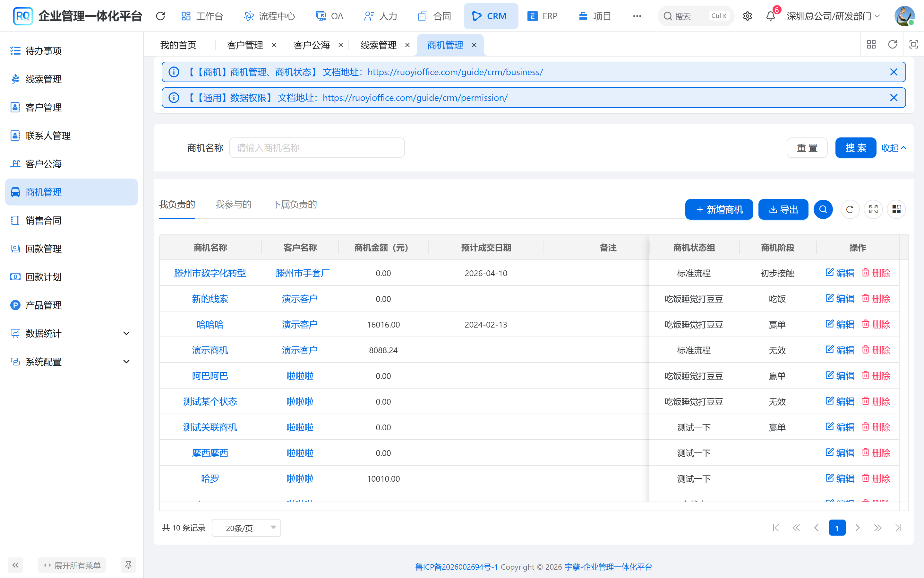Image resolution: width=924 pixels, height=578 pixels.
Task: Open more top navigation items
Action: pos(637,16)
